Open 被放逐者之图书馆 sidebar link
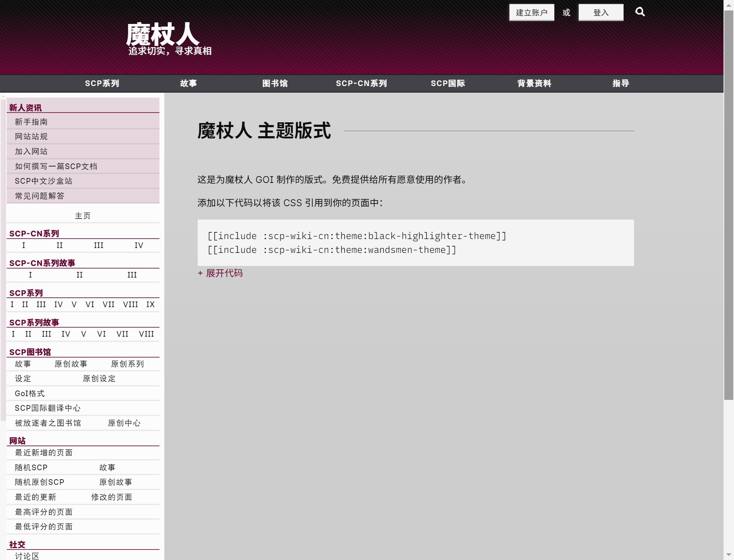The image size is (734, 560). [x=48, y=423]
